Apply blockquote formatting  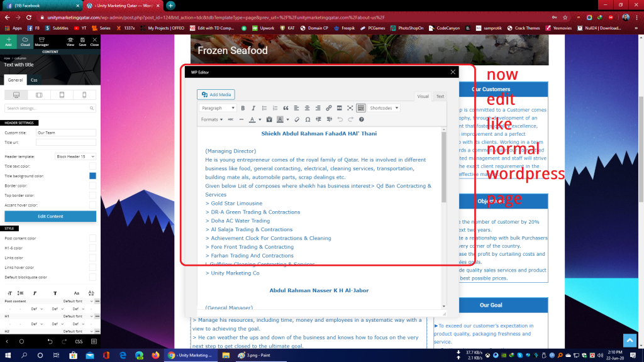click(x=286, y=108)
